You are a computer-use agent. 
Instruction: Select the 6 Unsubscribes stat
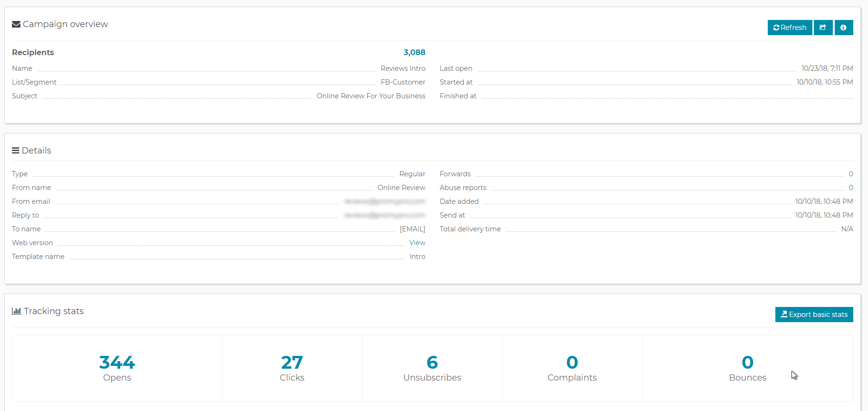pyautogui.click(x=432, y=363)
